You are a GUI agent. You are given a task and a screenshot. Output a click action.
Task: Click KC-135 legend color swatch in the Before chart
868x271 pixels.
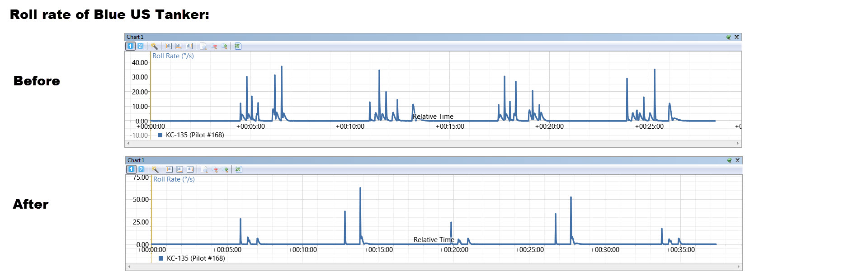[160, 135]
